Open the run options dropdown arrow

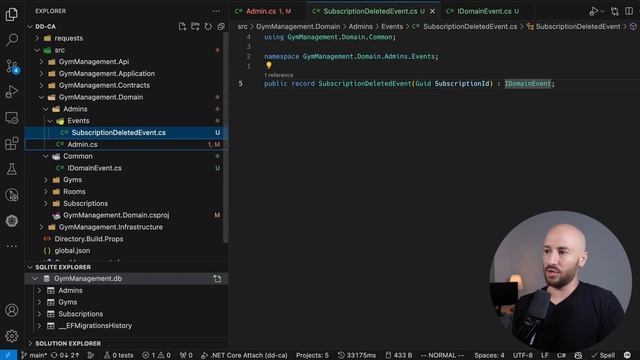point(602,11)
